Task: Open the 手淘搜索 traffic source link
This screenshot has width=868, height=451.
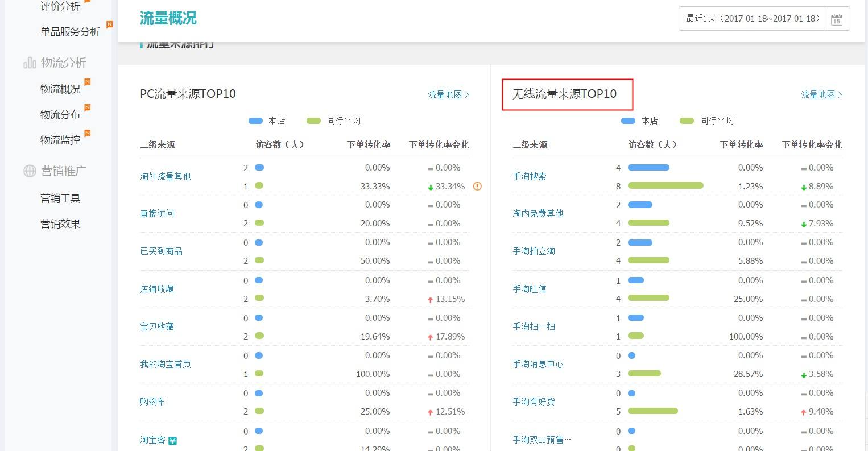Action: (x=529, y=176)
